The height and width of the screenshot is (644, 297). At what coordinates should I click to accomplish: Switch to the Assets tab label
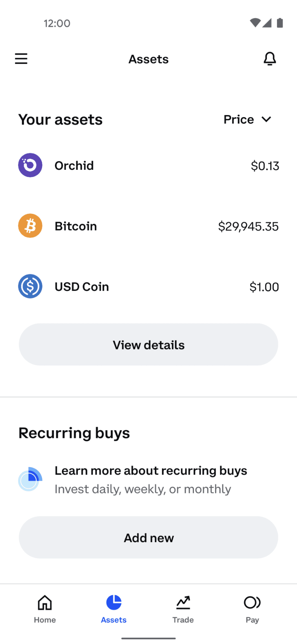[114, 620]
